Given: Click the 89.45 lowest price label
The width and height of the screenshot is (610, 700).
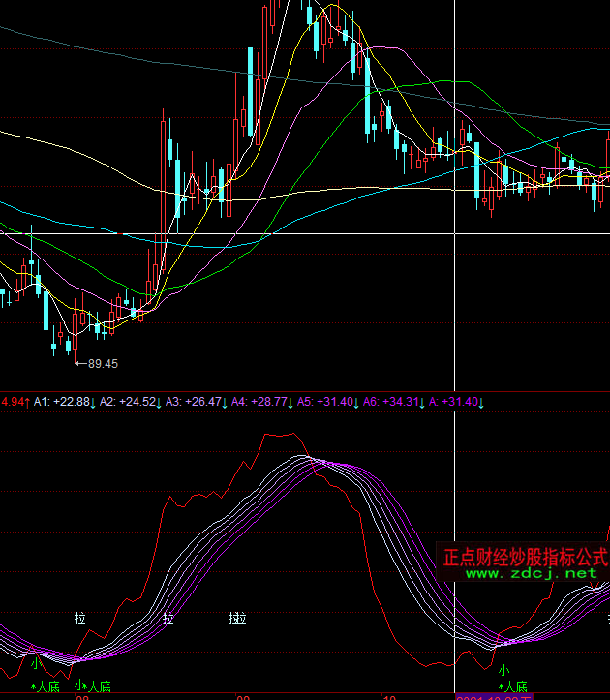Looking at the screenshot, I should click(103, 364).
